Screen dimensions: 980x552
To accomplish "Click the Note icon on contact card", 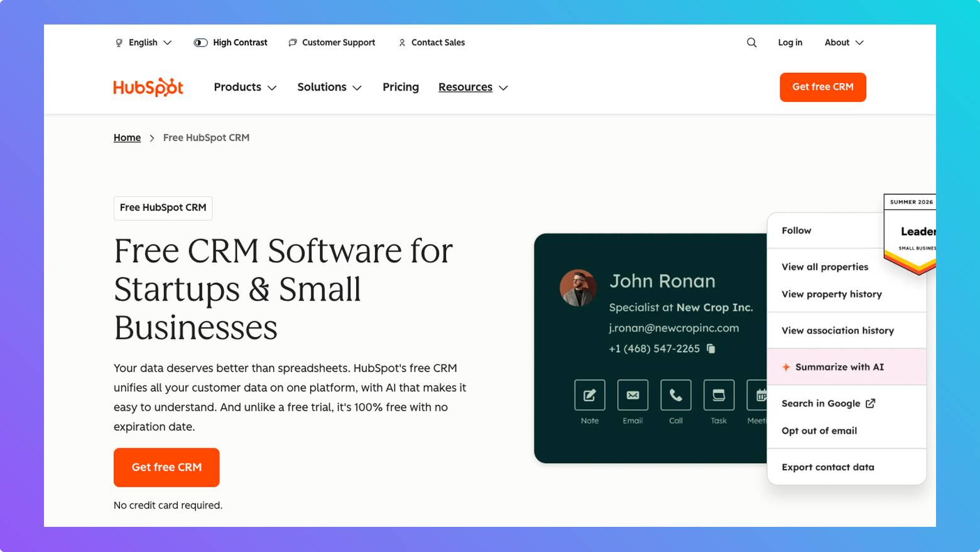I will (x=589, y=395).
